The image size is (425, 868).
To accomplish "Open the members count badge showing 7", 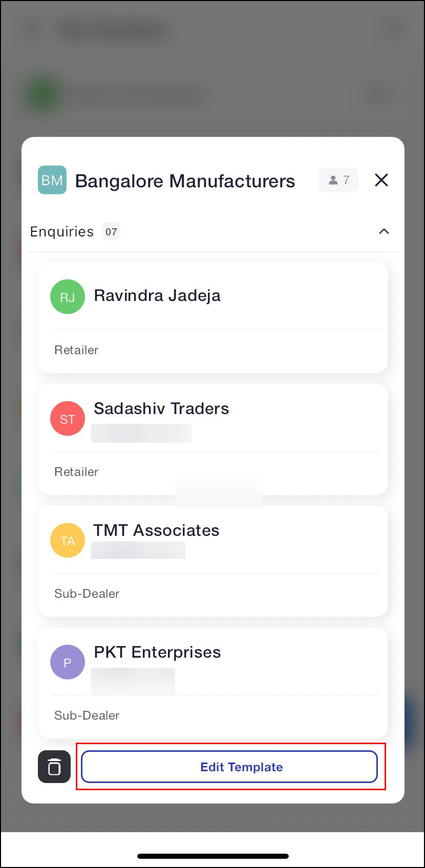I will (338, 180).
